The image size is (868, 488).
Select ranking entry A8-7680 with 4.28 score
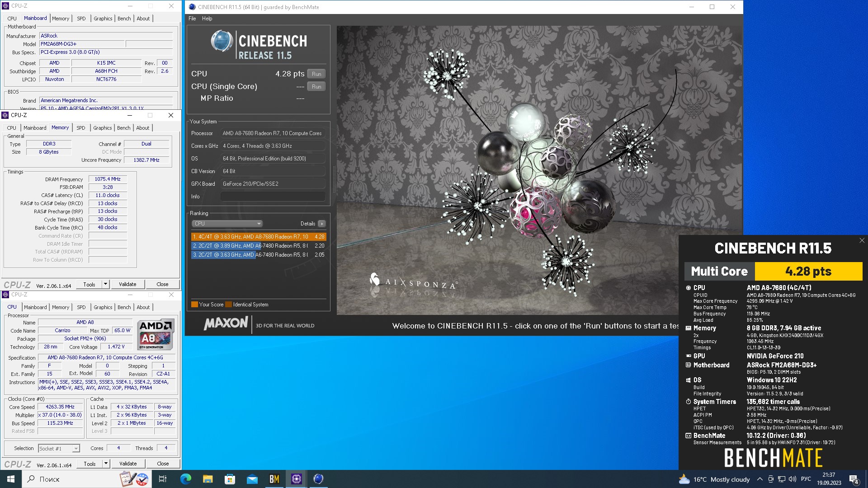point(258,237)
